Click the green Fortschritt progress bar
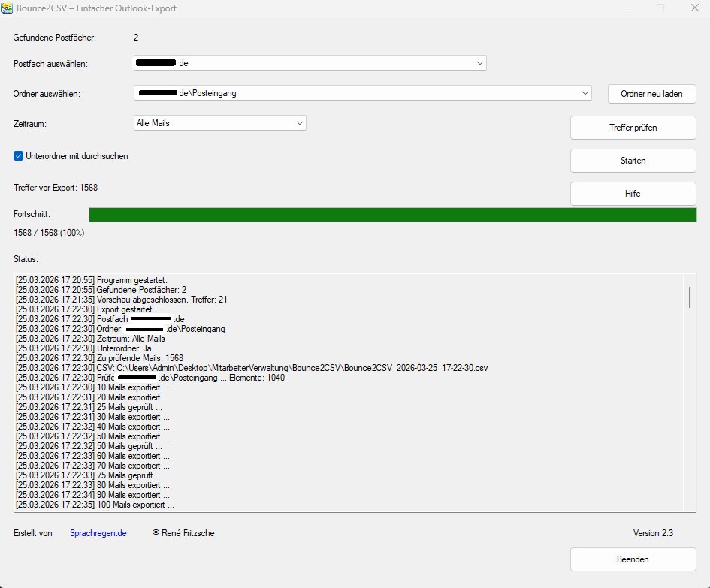Image resolution: width=710 pixels, height=588 pixels. (x=392, y=215)
